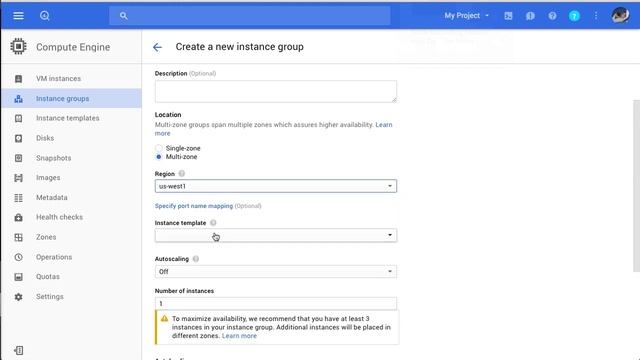Show help for Region field
This screenshot has width=640, height=360.
(x=182, y=173)
